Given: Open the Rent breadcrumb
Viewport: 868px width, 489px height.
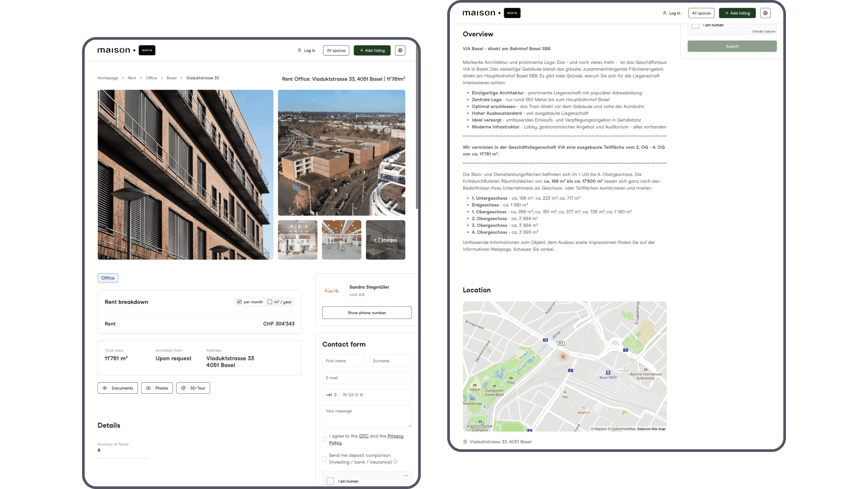Looking at the screenshot, I should 132,78.
